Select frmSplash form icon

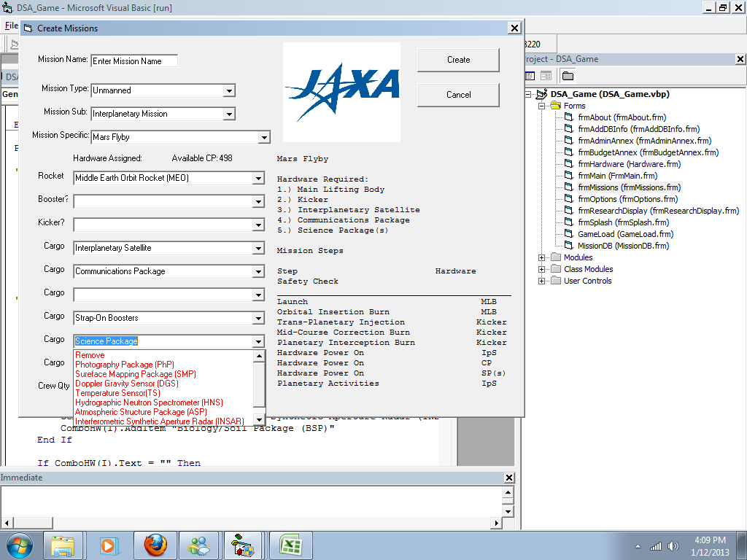tap(569, 222)
